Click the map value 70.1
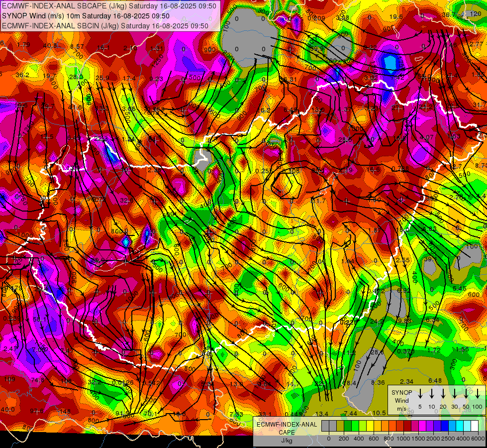Screen dimensions: 487x448 pyautogui.click(x=151, y=414)
